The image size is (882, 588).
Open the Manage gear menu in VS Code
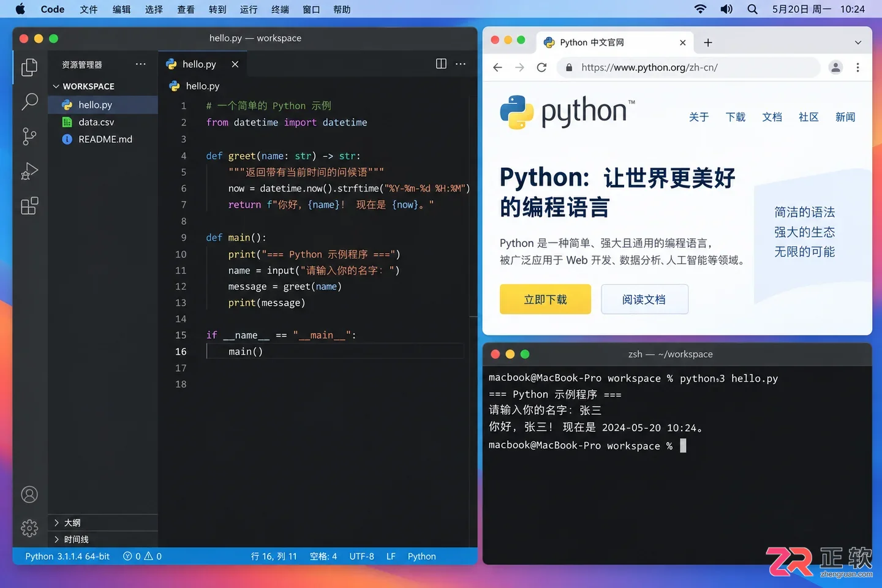click(x=29, y=528)
